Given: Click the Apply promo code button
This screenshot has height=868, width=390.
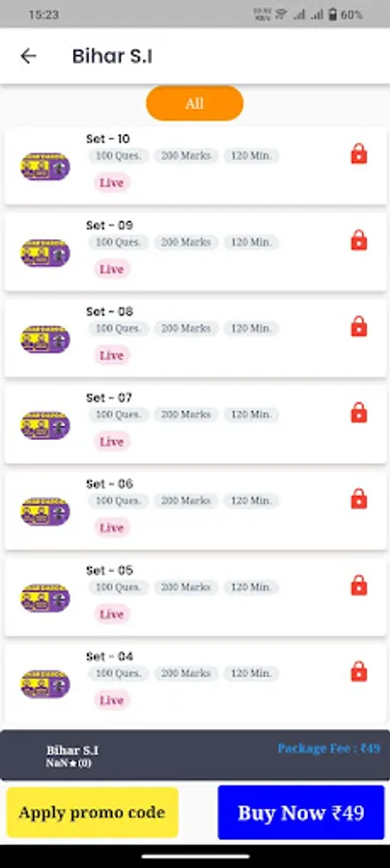Looking at the screenshot, I should 93,813.
